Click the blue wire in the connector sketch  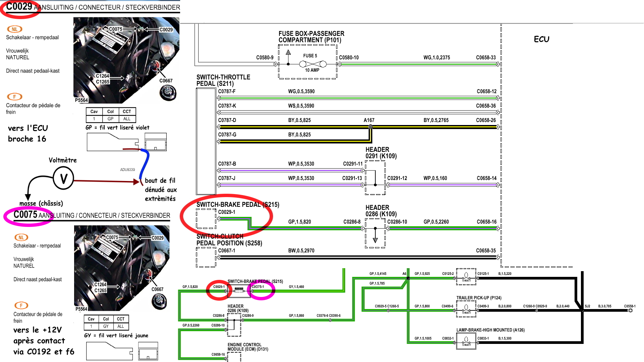tap(145, 164)
